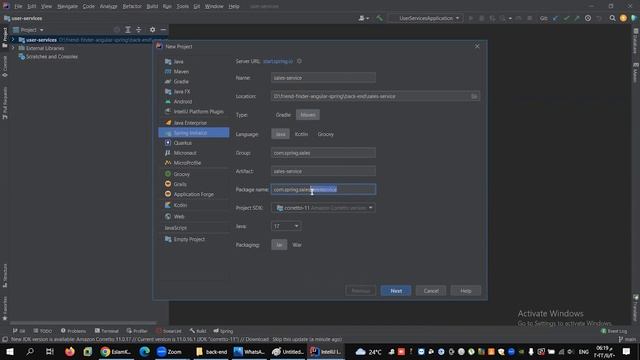Image resolution: width=640 pixels, height=360 pixels.
Task: Open Server URL settings gear
Action: click(299, 61)
